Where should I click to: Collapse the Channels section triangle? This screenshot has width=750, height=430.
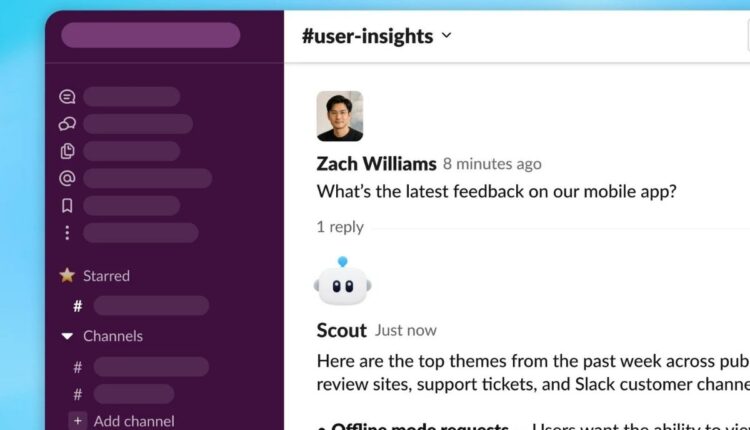(x=67, y=336)
